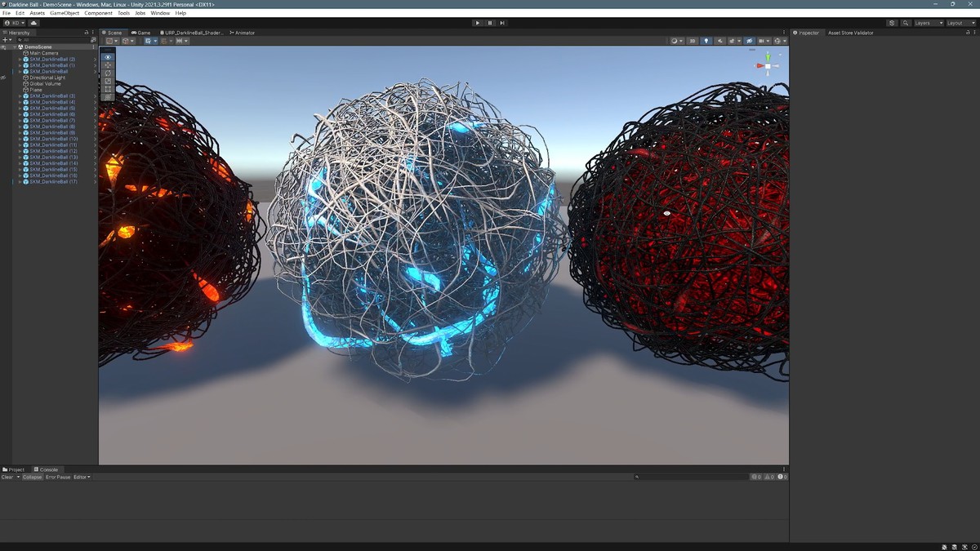The width and height of the screenshot is (980, 551).
Task: Open the Undo History icon
Action: [x=892, y=23]
